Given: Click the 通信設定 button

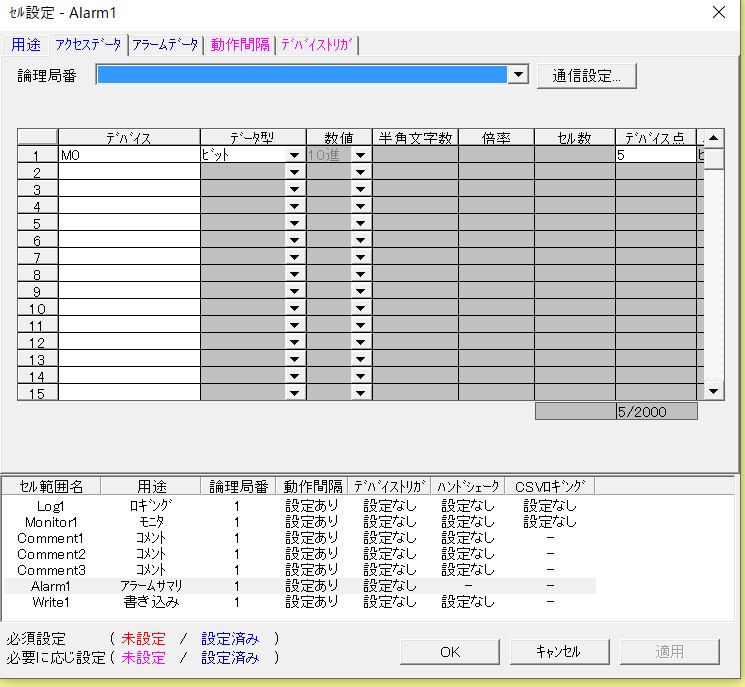Looking at the screenshot, I should 586,75.
